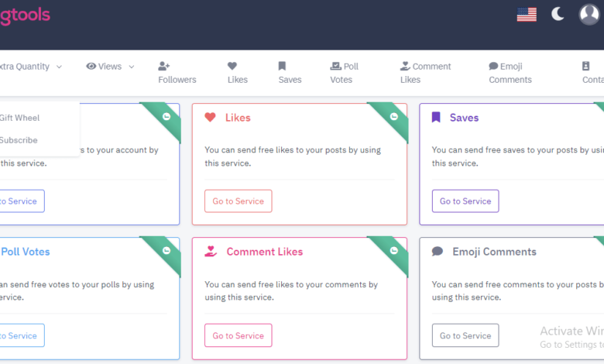The height and width of the screenshot is (364, 604).
Task: Click the Comment Likes card title
Action: tap(265, 252)
